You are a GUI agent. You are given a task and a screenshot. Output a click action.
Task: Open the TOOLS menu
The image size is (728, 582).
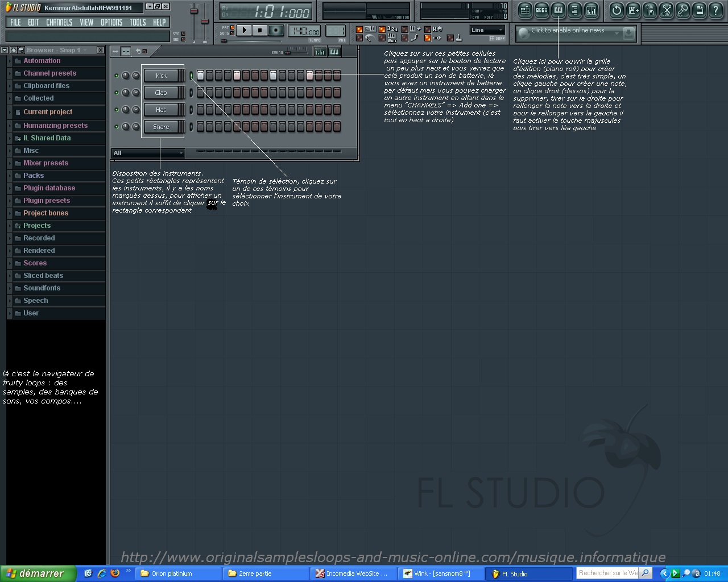pos(138,22)
